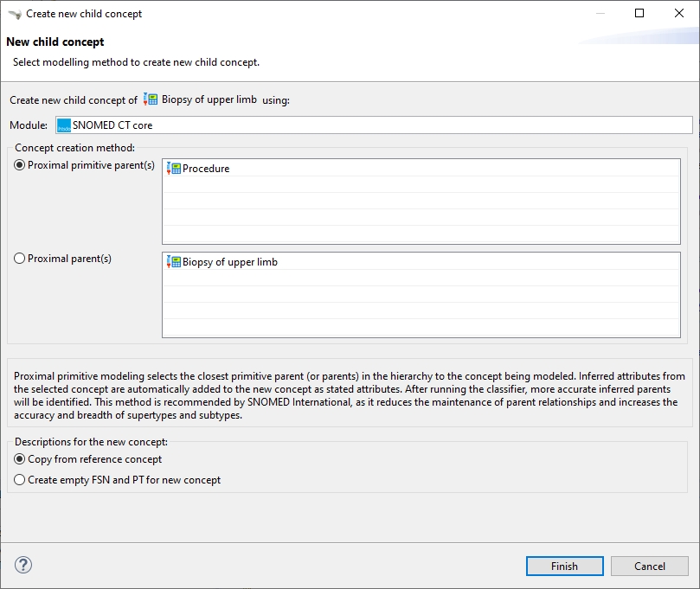Choose Copy from reference concept option

(x=20, y=459)
